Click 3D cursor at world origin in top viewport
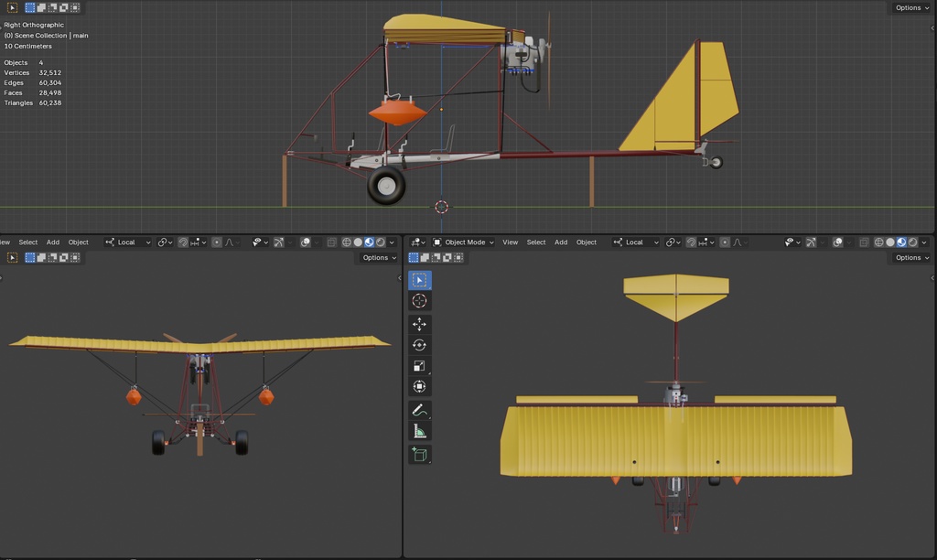The height and width of the screenshot is (560, 937). (x=442, y=207)
